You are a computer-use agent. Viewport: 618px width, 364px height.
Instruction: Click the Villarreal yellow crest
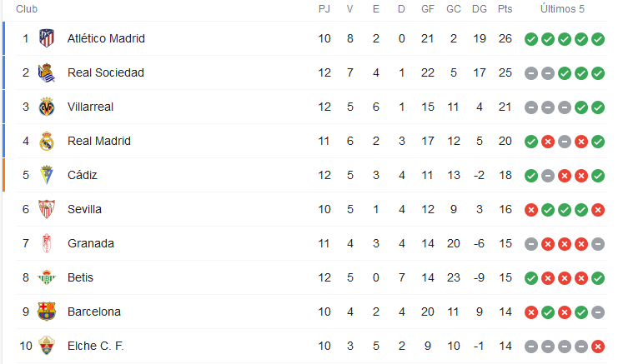click(x=47, y=107)
